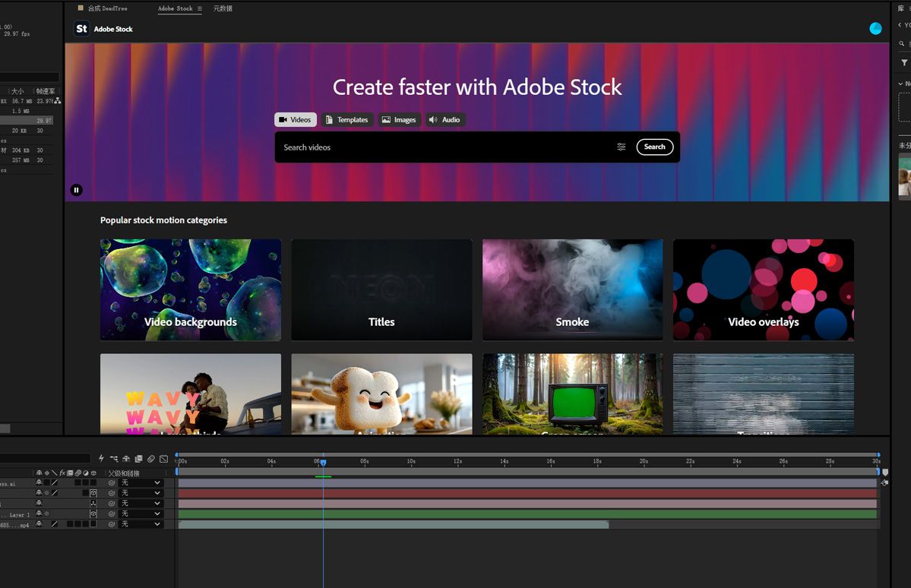
Task: Collapse the section chevron in Libraries panel
Action: coord(900,84)
